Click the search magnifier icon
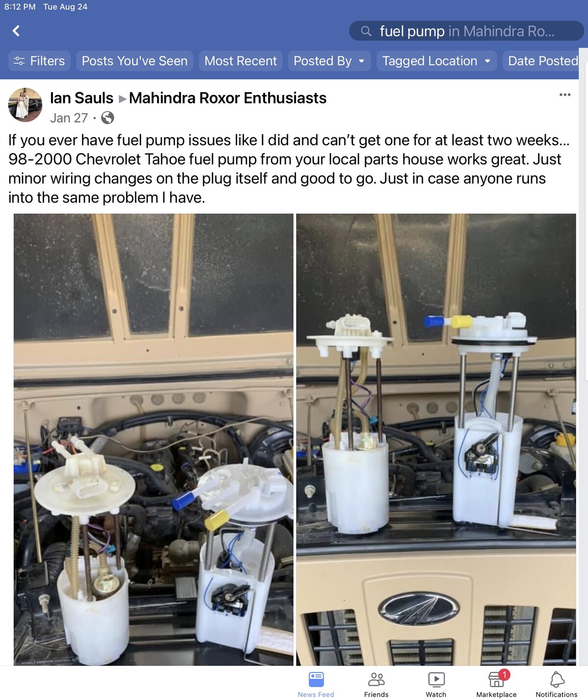The width and height of the screenshot is (588, 700). click(x=366, y=31)
